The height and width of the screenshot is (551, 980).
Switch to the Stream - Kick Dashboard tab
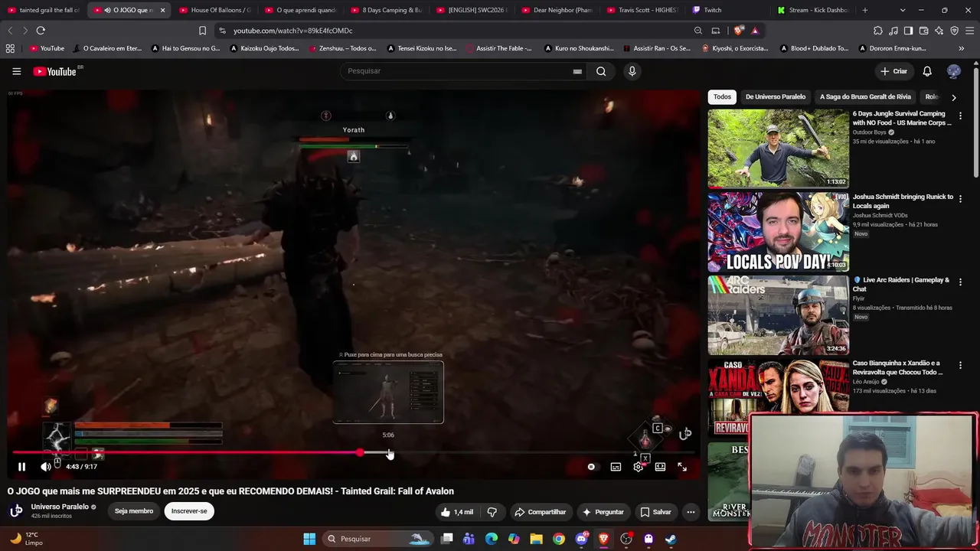pyautogui.click(x=812, y=10)
